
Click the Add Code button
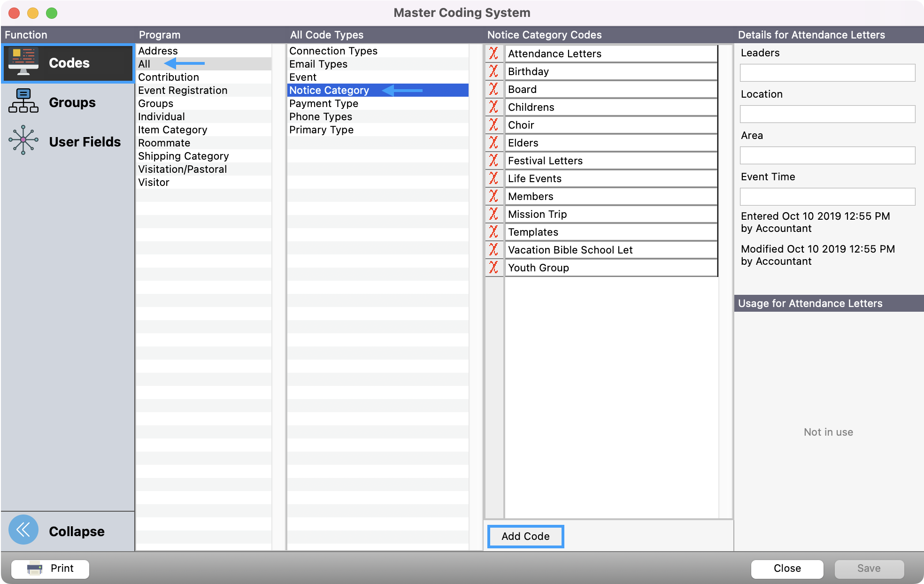pos(525,536)
